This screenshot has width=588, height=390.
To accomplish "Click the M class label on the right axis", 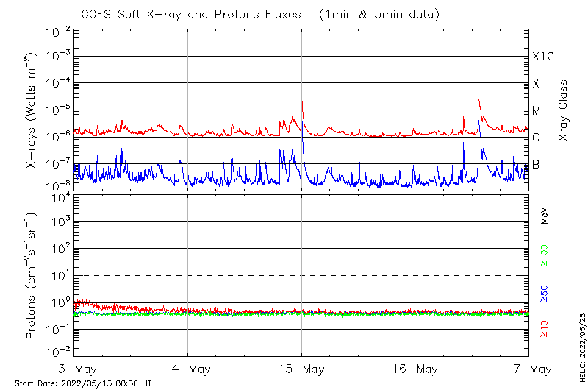I will pos(537,111).
